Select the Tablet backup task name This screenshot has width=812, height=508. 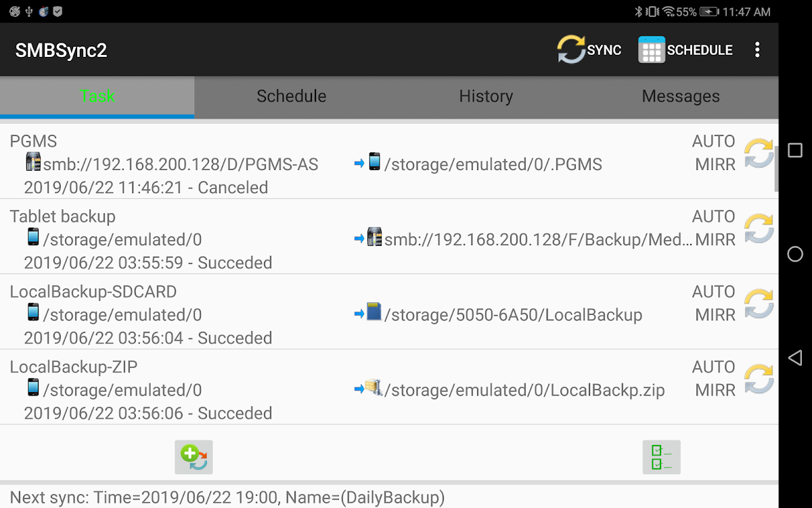pos(62,216)
